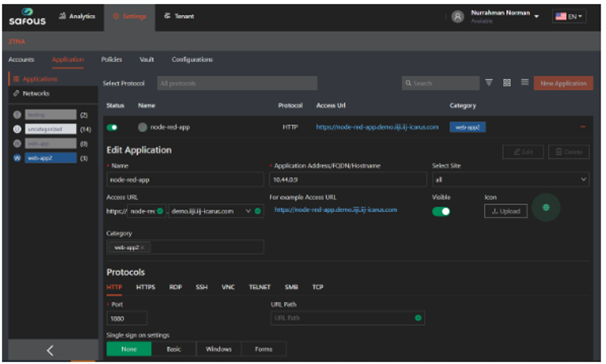Select the VNC protocol tab
The image size is (606, 364).
tap(228, 287)
